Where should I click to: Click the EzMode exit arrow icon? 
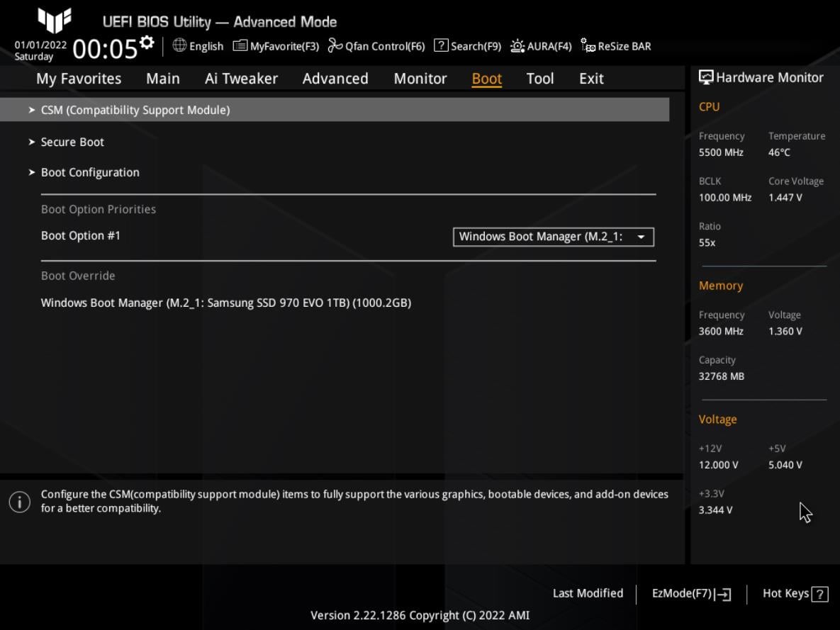(722, 594)
